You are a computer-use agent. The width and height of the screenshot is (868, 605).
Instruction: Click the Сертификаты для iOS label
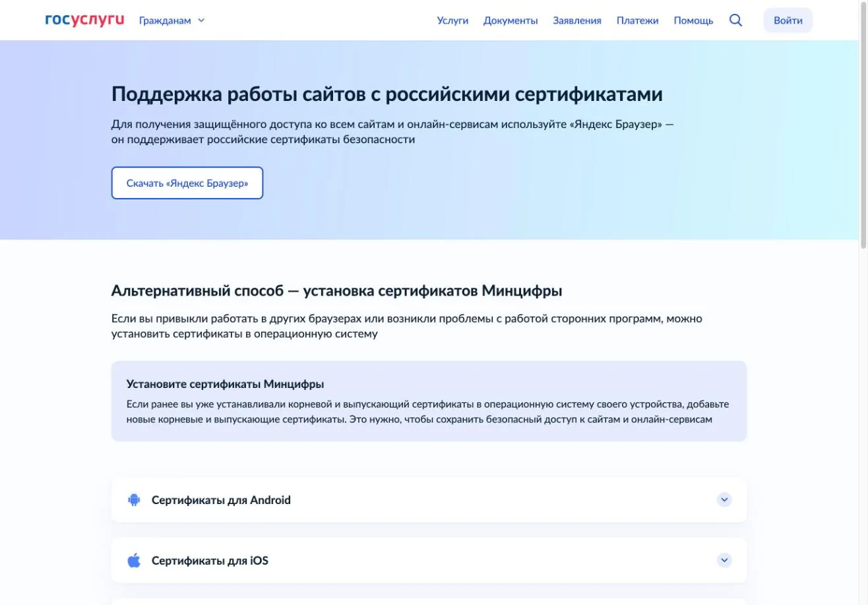click(x=210, y=561)
